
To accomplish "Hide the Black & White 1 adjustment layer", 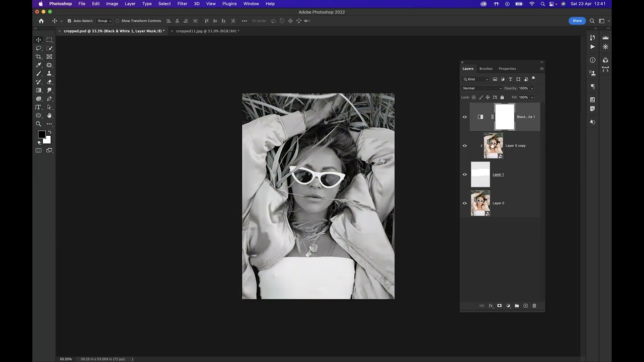I will (x=464, y=117).
